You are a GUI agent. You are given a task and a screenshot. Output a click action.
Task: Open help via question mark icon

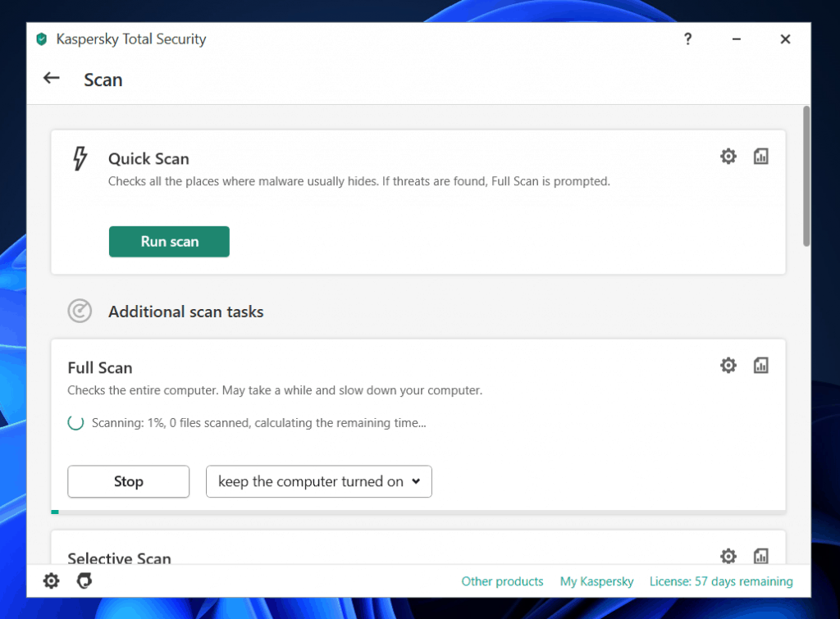tap(687, 39)
